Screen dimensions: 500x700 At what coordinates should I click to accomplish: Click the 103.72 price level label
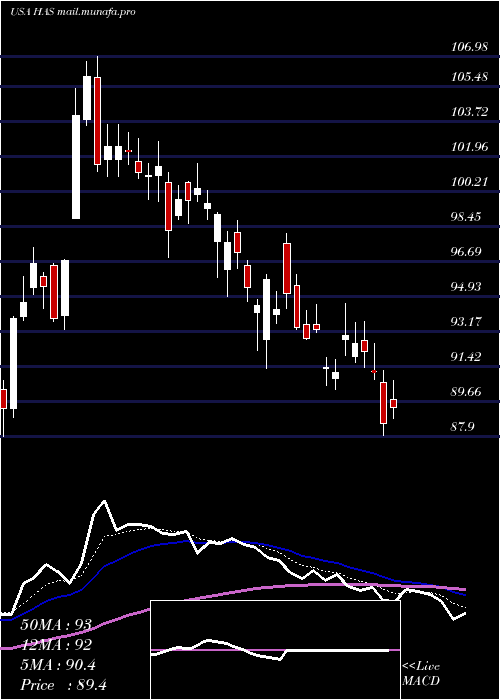470,112
